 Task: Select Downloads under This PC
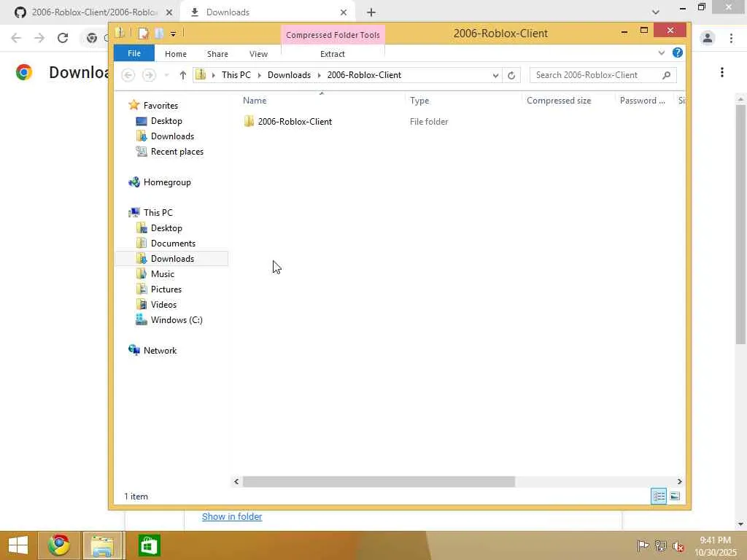click(x=172, y=259)
